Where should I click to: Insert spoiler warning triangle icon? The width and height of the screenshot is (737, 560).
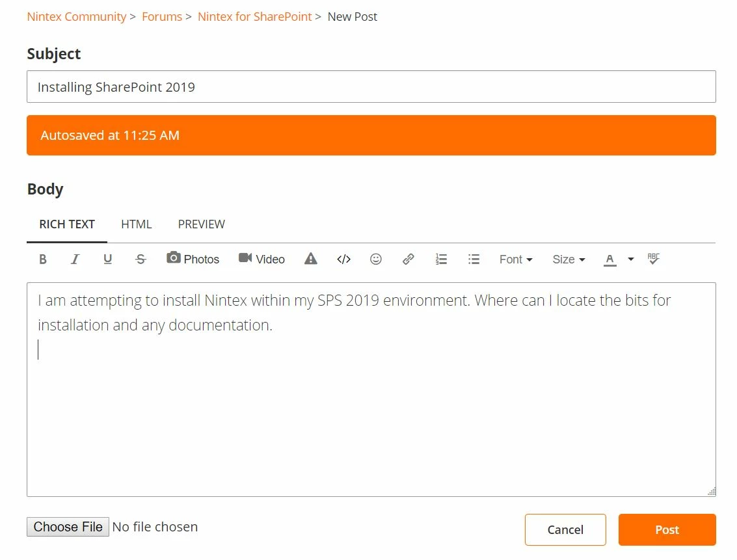click(311, 259)
